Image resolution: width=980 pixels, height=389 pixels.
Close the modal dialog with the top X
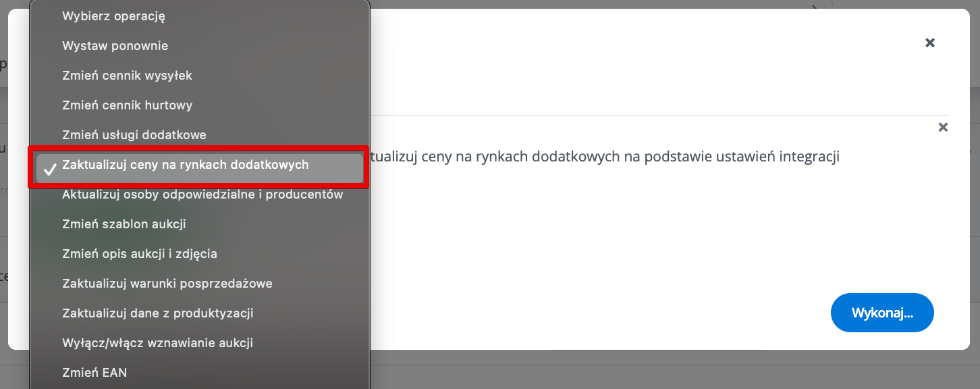coord(929,43)
